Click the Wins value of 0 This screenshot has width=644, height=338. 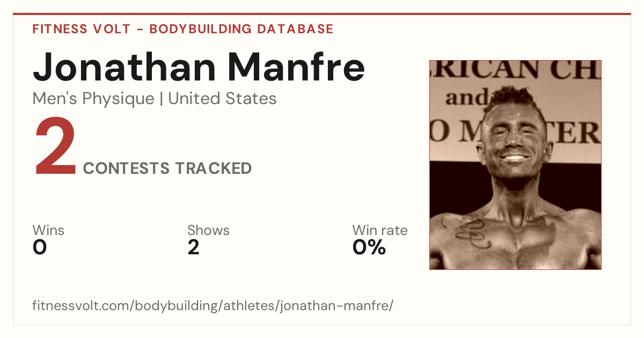pos(40,247)
